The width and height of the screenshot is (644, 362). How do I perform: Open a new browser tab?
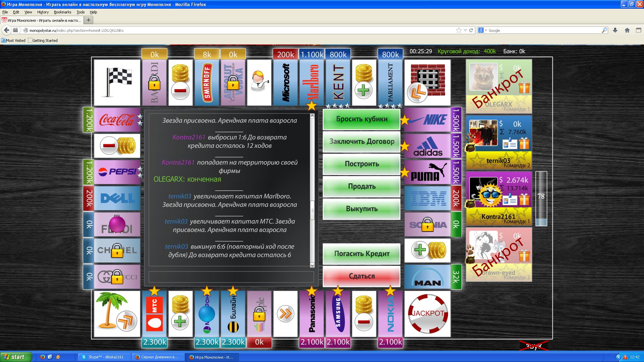coord(89,20)
